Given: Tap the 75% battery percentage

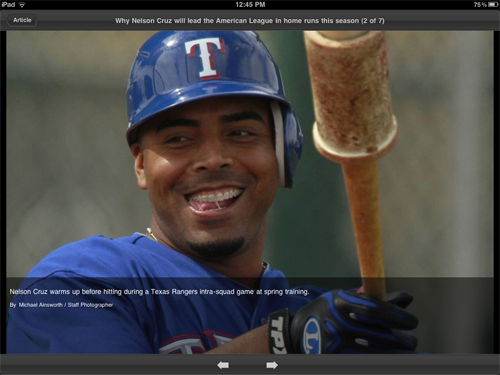Looking at the screenshot, I should click(x=480, y=5).
